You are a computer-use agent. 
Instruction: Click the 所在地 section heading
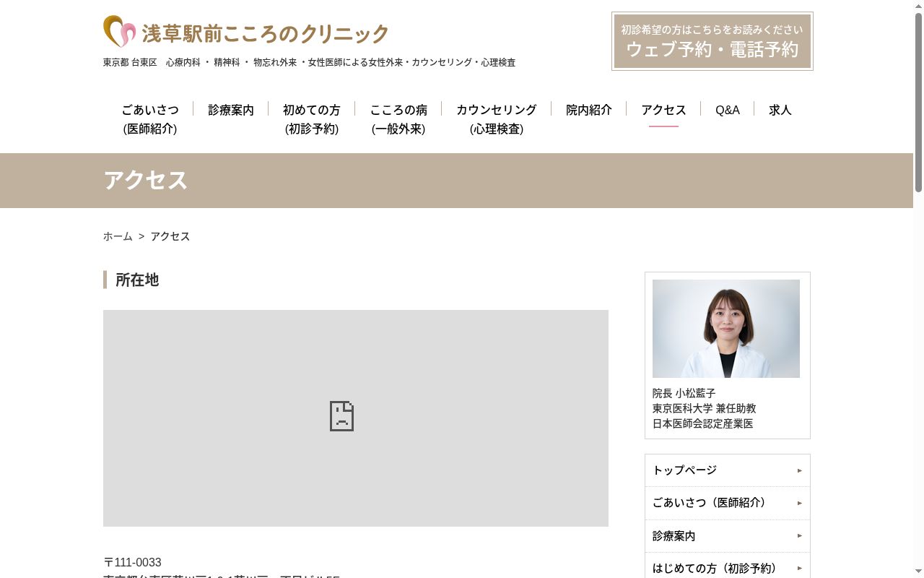137,280
